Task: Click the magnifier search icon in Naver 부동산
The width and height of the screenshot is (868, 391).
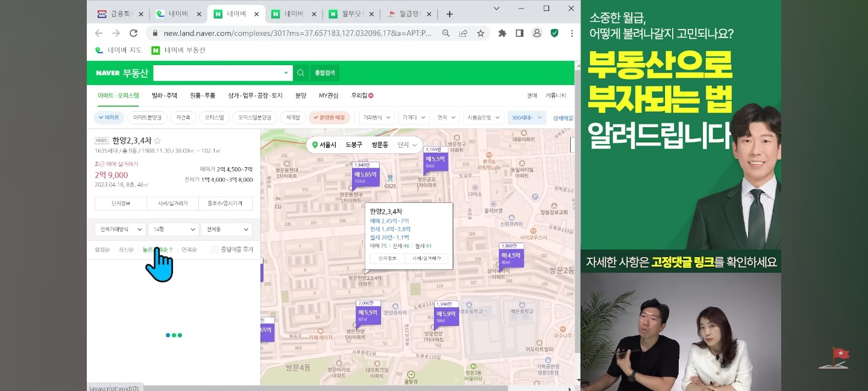Action: tap(301, 73)
